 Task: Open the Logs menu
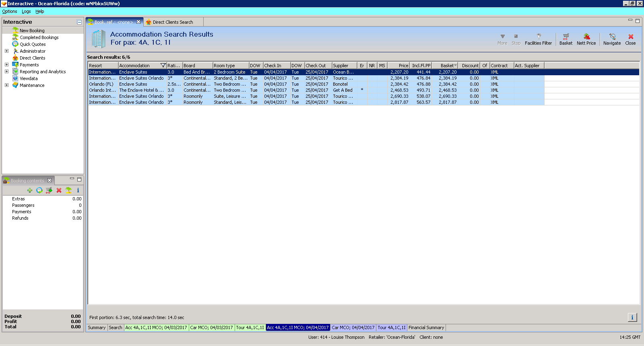pyautogui.click(x=26, y=11)
